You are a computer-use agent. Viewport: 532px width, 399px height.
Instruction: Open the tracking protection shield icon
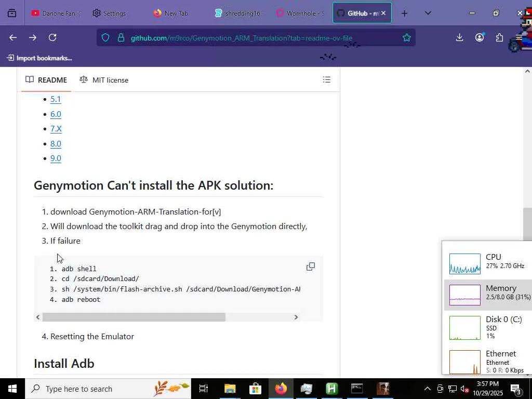tap(105, 37)
